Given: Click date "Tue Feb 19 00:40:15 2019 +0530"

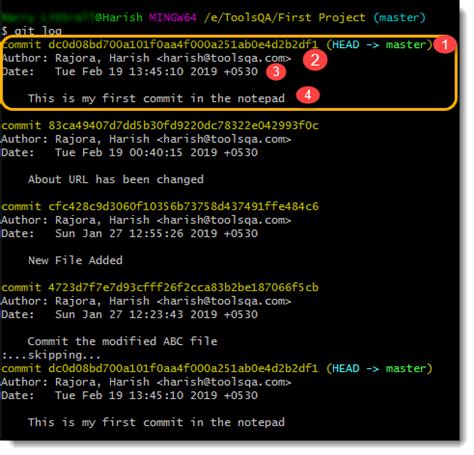Looking at the screenshot, I should (x=156, y=152).
